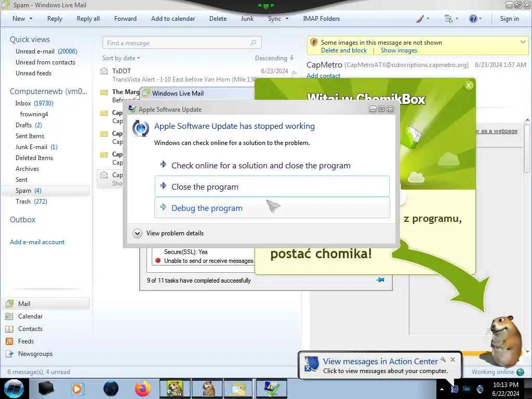Open the Help icon dropdown

point(475,19)
